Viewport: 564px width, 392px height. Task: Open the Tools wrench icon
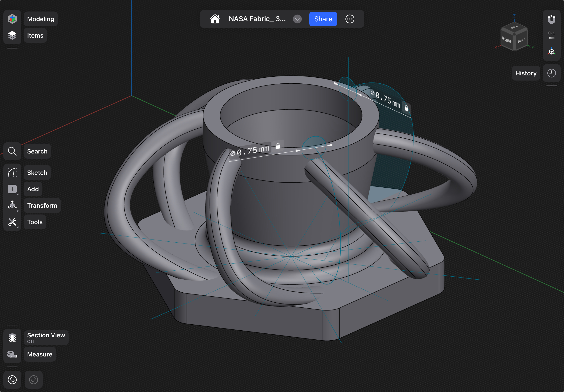12,222
